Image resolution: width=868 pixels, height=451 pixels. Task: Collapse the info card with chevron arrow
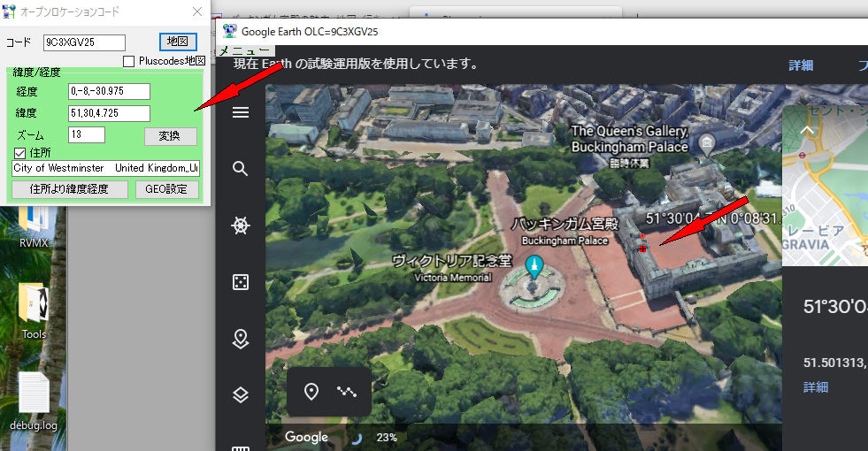[x=805, y=131]
